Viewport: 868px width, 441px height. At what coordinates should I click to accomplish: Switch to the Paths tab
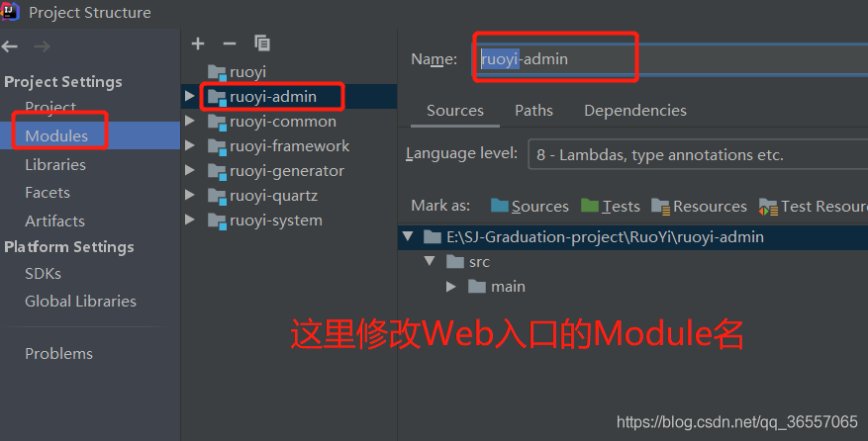533,111
